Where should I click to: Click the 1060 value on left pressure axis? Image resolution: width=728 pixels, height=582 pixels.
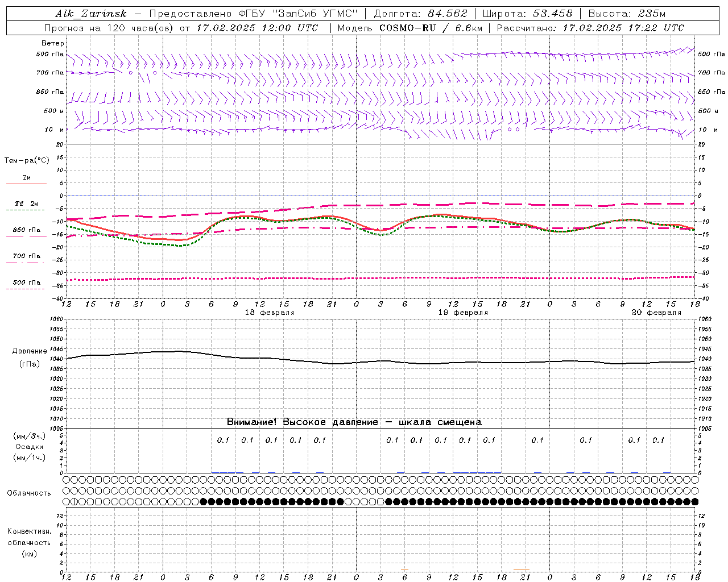[56, 319]
